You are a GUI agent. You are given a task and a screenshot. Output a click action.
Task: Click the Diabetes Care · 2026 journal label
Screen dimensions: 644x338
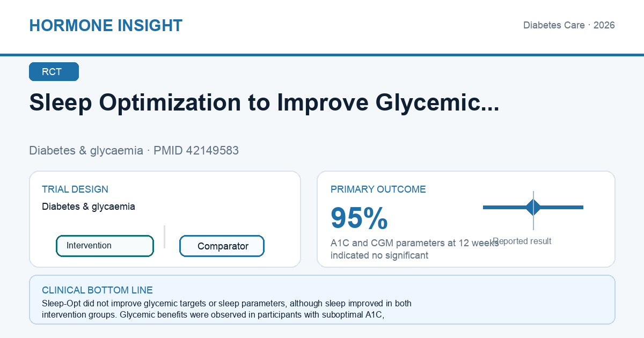tap(569, 25)
